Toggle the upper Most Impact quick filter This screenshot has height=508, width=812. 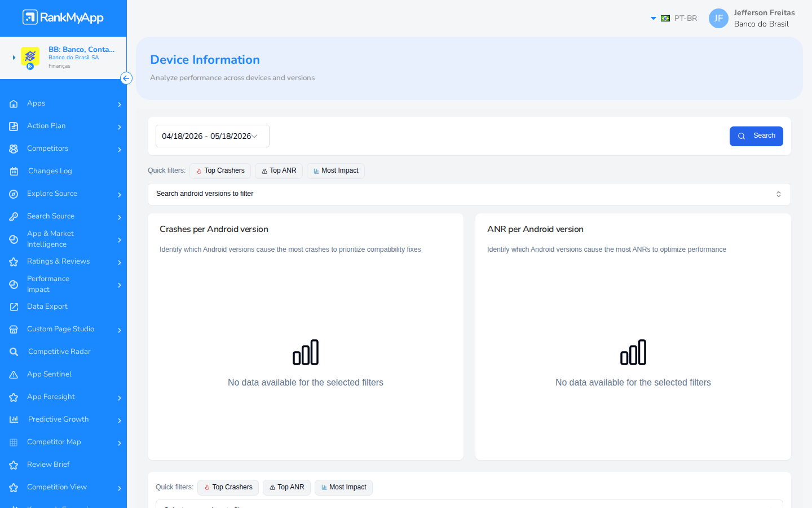336,171
